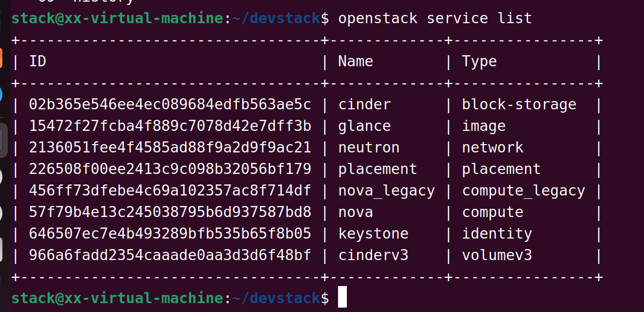Click the Type column header

pyautogui.click(x=479, y=61)
